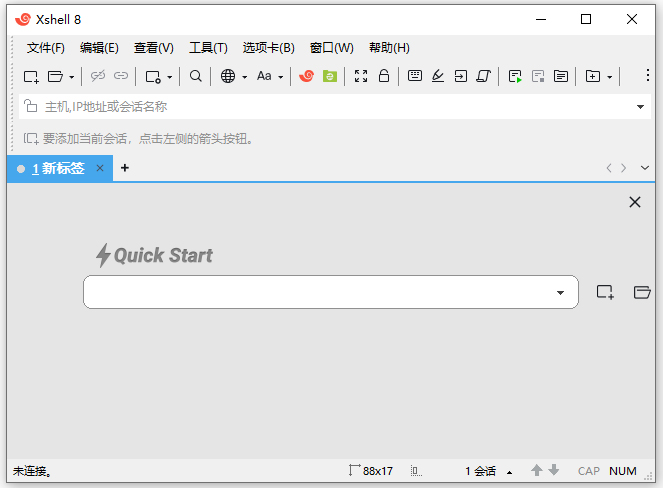Launch the green Xftp icon

pos(330,76)
